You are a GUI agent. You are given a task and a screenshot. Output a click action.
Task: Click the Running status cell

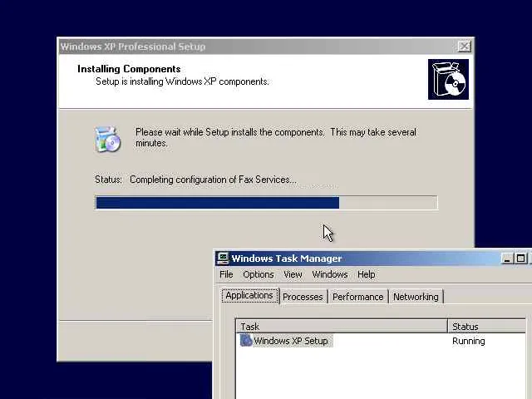click(x=469, y=341)
